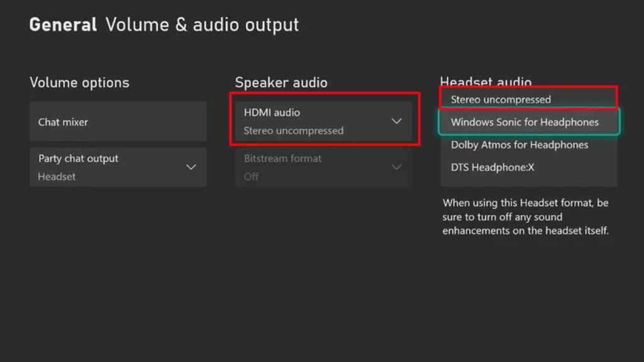Choose Windows Sonic for Headphones
This screenshot has width=644, height=362.
(525, 122)
